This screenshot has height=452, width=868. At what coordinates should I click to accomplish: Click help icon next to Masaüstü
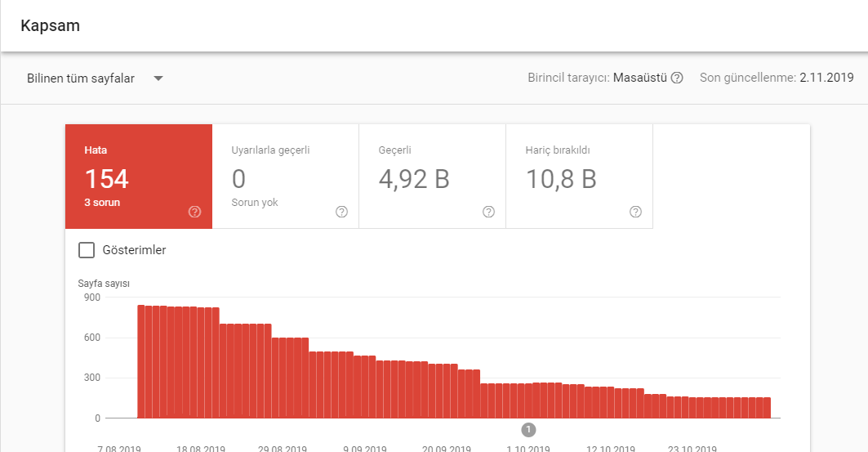676,78
